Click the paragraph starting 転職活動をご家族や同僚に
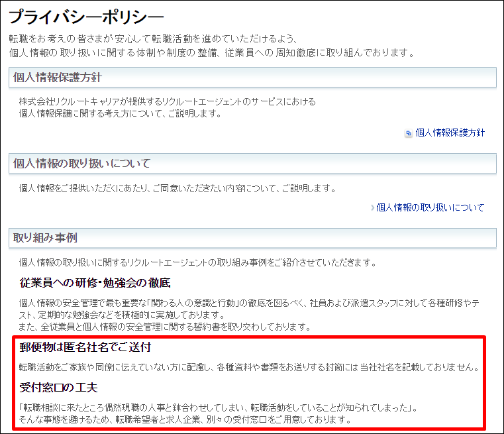This screenshot has height=434, width=504. [249, 367]
